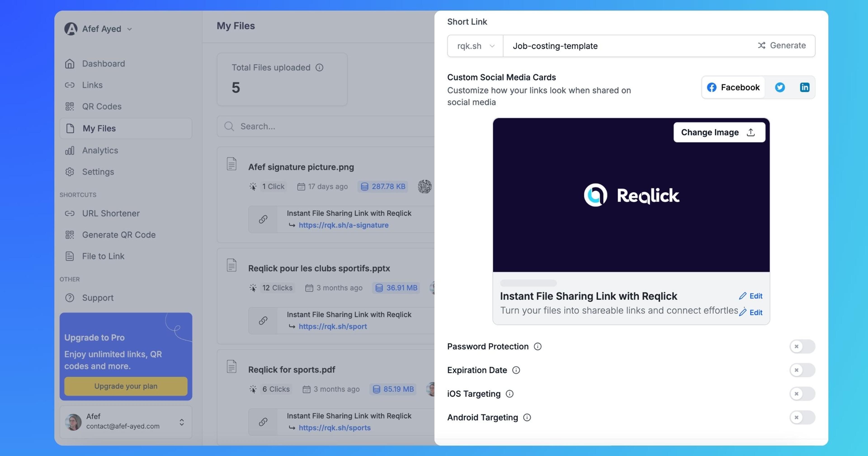
Task: Click info icon next to Total Files uploaded
Action: (319, 67)
